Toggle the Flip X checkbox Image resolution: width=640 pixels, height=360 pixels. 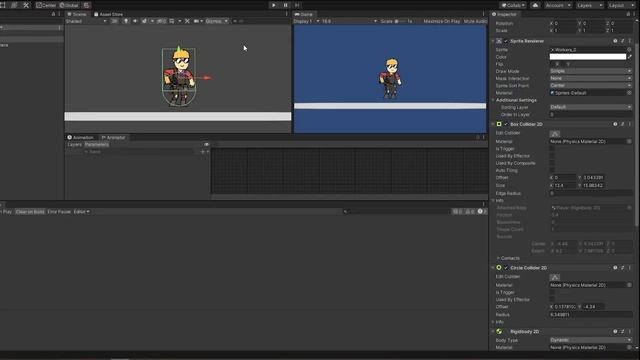click(552, 64)
